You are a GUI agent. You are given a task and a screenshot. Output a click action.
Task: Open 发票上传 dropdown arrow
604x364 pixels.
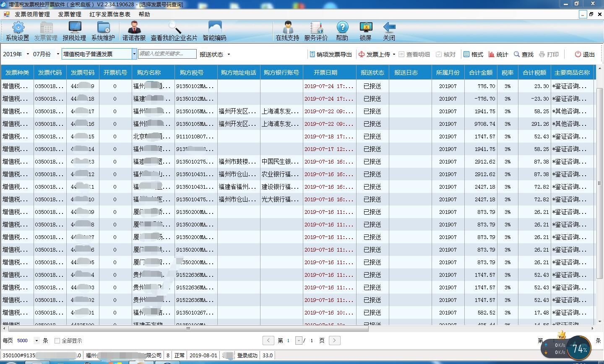pyautogui.click(x=394, y=55)
